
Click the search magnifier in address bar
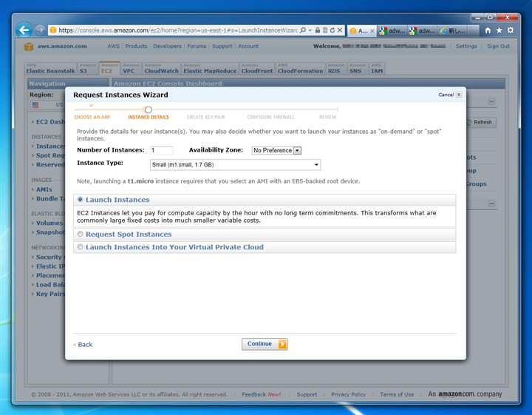(x=303, y=30)
